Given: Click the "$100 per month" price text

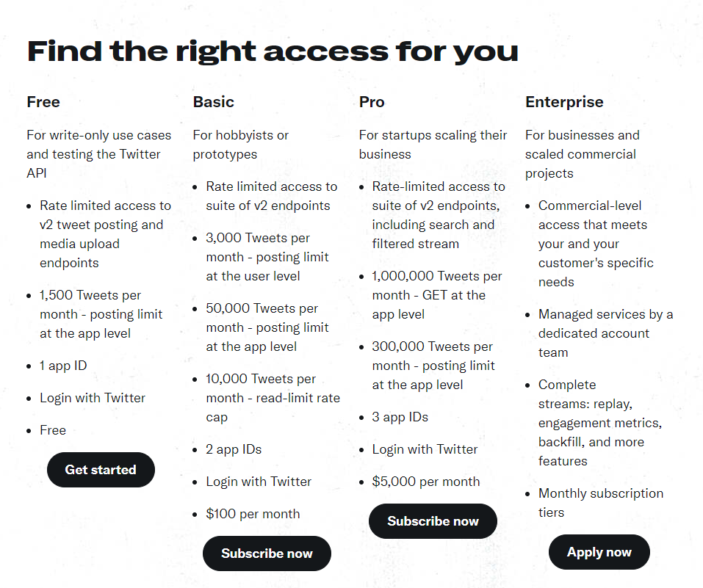Looking at the screenshot, I should tap(253, 514).
